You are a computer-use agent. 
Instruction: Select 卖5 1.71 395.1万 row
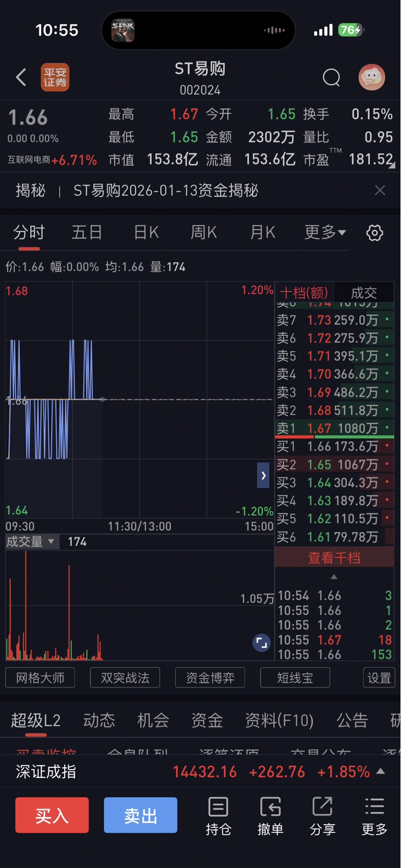(334, 356)
